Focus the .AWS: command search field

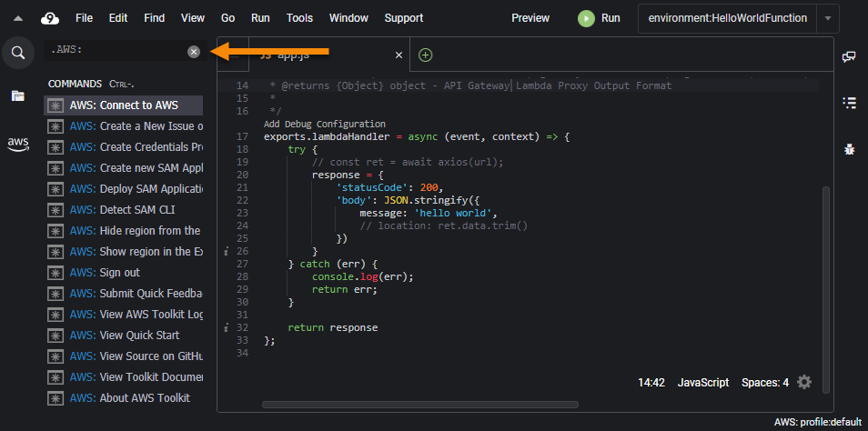pos(116,50)
